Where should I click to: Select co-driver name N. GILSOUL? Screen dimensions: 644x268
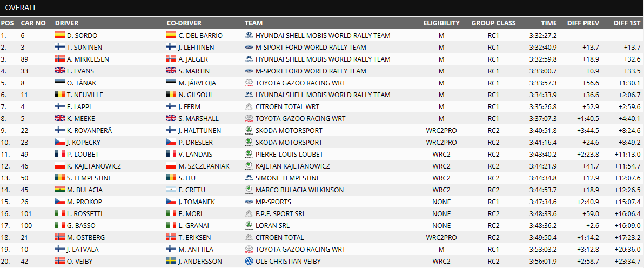(x=195, y=95)
